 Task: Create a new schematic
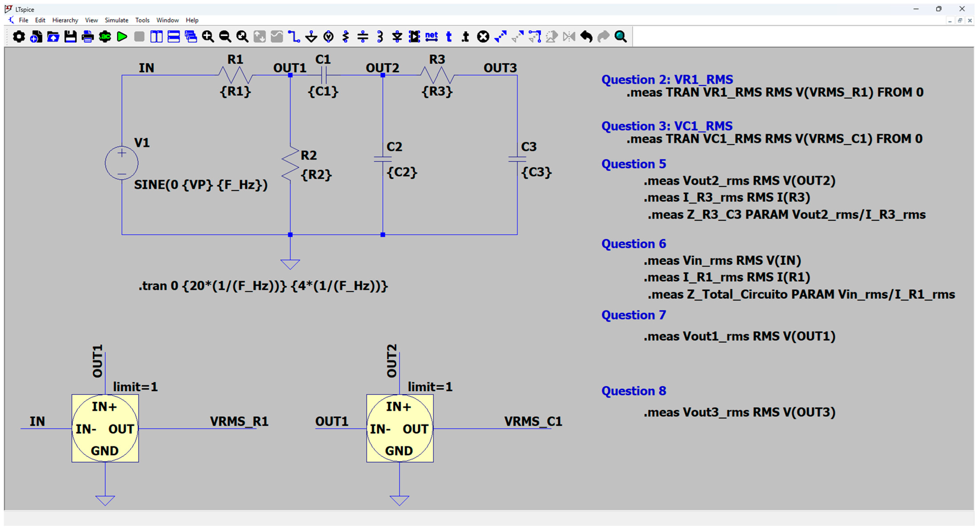tap(36, 37)
